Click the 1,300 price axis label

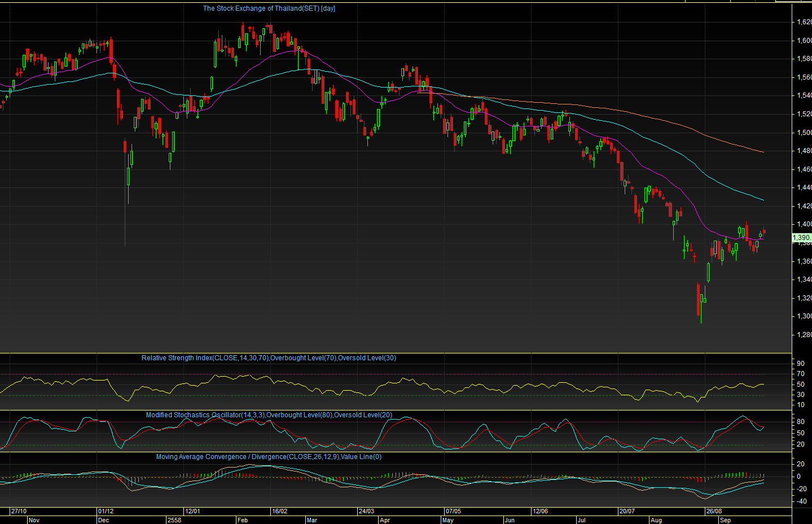804,316
